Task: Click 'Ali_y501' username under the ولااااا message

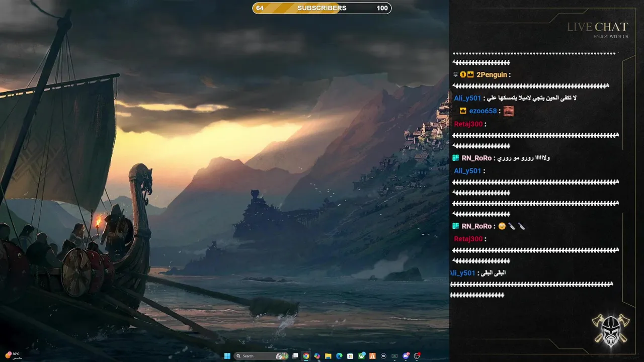Action: coord(467,171)
